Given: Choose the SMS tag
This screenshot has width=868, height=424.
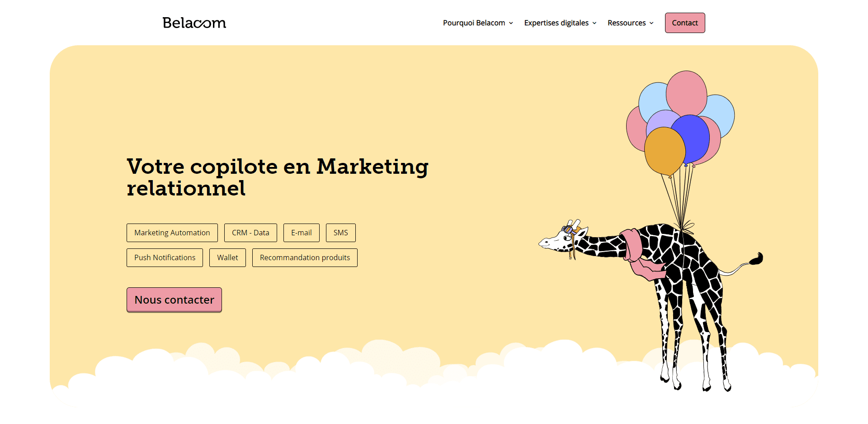Looking at the screenshot, I should tap(341, 233).
